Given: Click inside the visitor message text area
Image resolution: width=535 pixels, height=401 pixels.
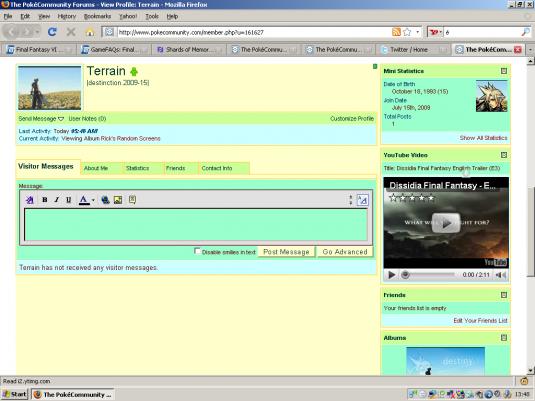Looking at the screenshot, I should click(x=196, y=225).
